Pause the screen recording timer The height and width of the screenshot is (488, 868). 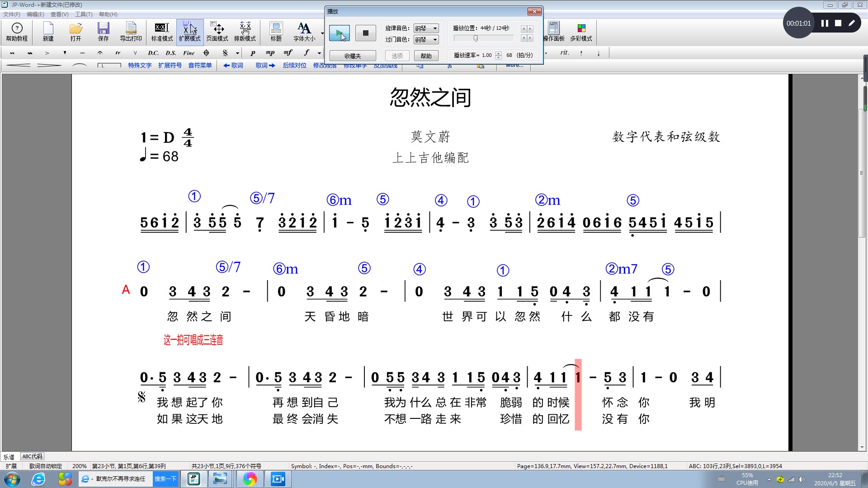(825, 23)
